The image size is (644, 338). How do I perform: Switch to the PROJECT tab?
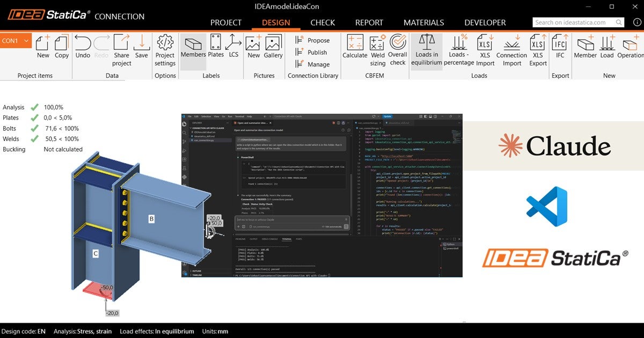(226, 23)
